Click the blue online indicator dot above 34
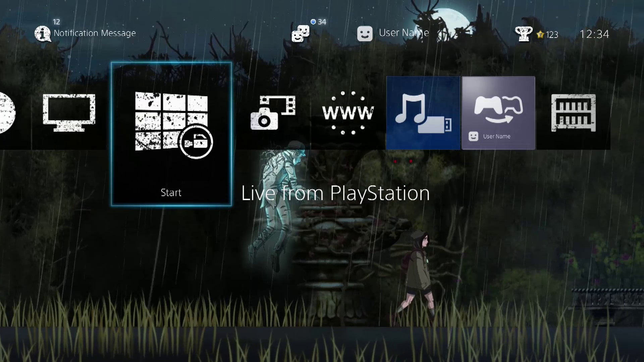This screenshot has width=644, height=362. [x=313, y=21]
